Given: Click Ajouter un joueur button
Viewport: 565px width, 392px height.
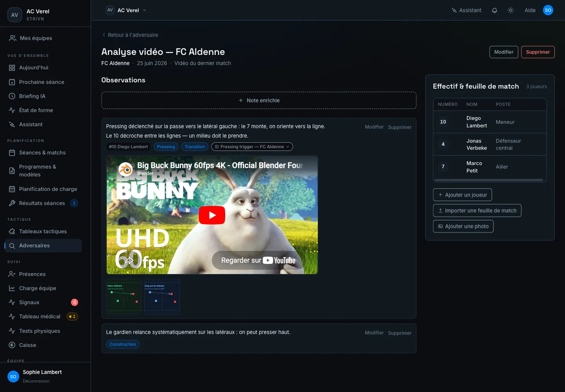Looking at the screenshot, I should click(x=462, y=195).
